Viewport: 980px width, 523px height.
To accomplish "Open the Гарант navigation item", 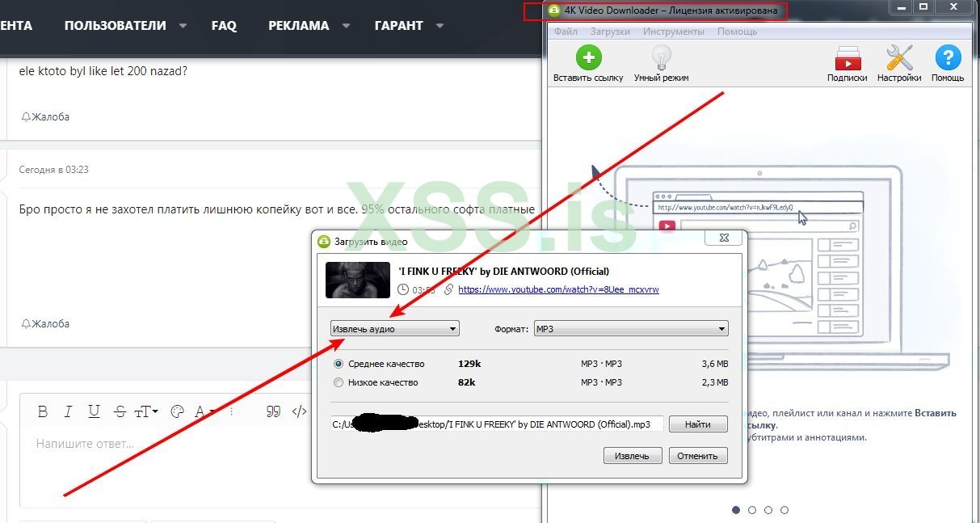I will click(399, 26).
